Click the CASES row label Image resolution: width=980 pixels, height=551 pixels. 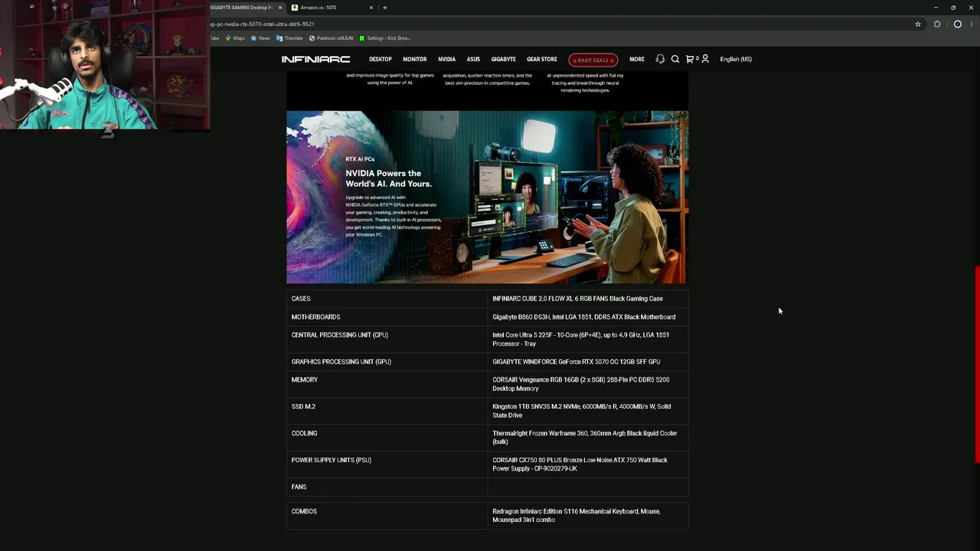(301, 298)
